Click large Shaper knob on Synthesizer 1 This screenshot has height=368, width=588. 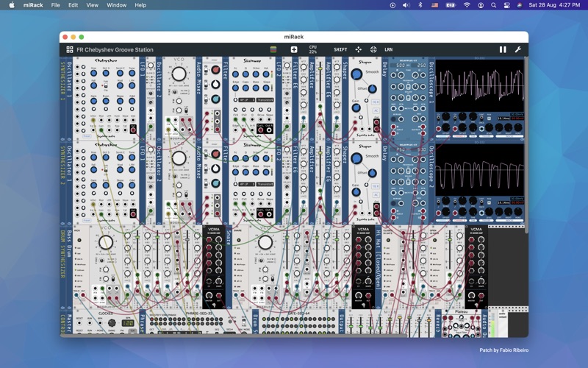click(356, 74)
